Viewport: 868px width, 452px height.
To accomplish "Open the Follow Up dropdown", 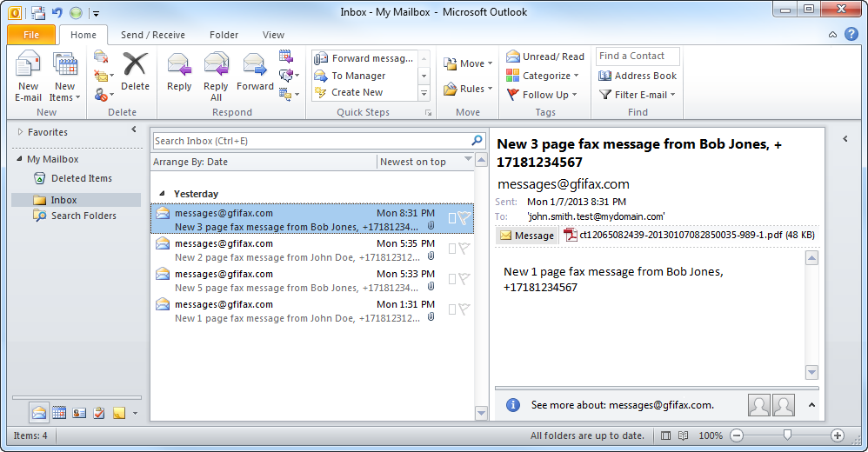I will coord(542,95).
